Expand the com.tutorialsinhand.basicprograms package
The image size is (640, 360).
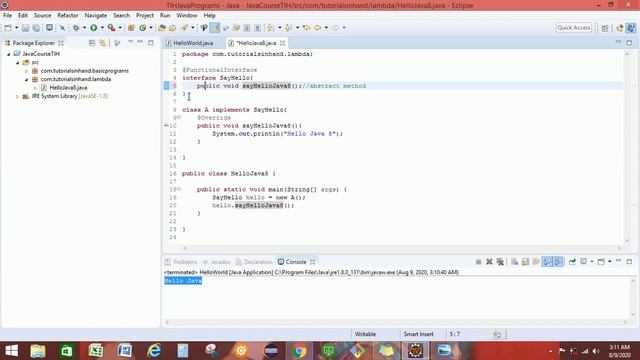27,71
